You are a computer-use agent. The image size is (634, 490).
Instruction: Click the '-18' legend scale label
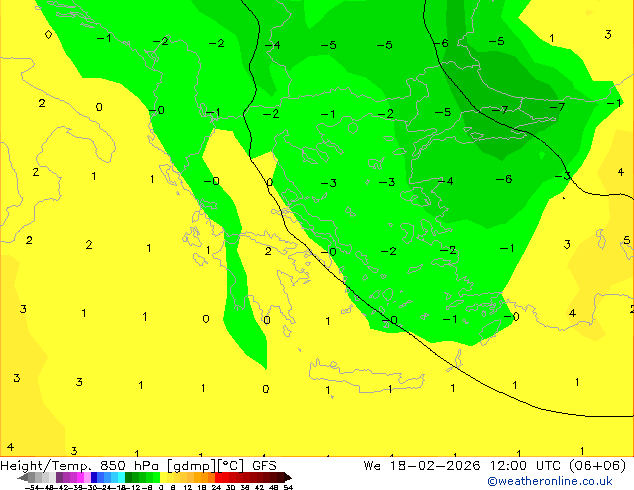click(120, 488)
